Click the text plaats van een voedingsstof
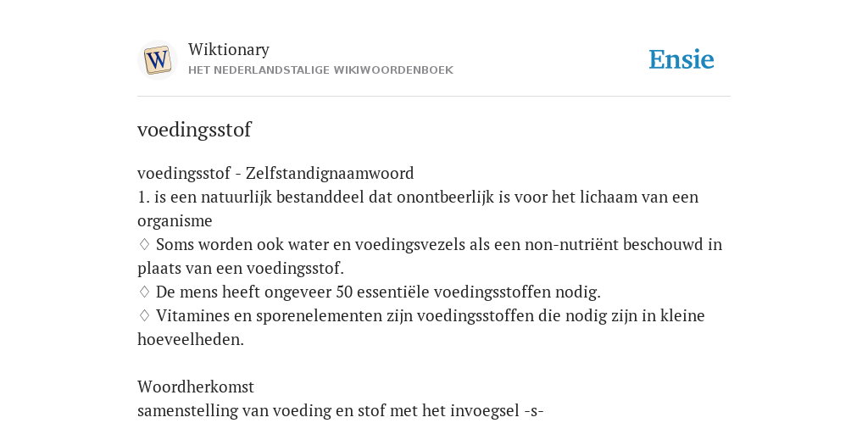Viewport: 868px width, 434px height. [x=241, y=269]
